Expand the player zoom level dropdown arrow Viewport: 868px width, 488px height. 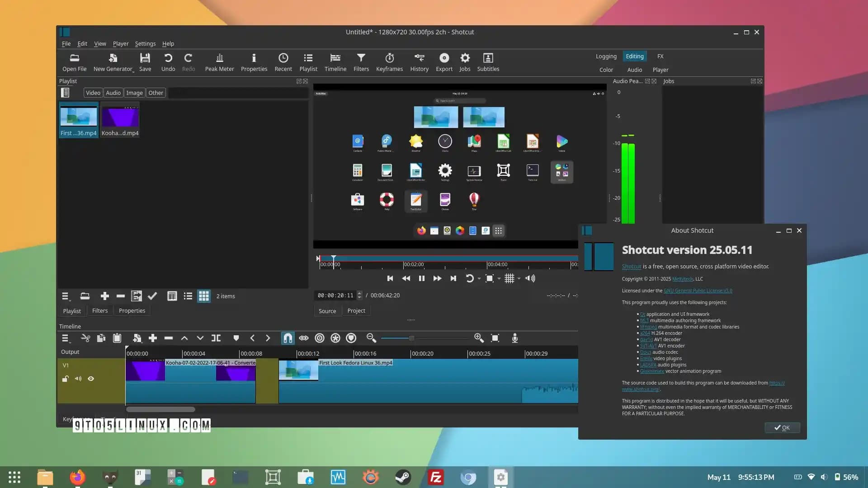[x=499, y=279]
